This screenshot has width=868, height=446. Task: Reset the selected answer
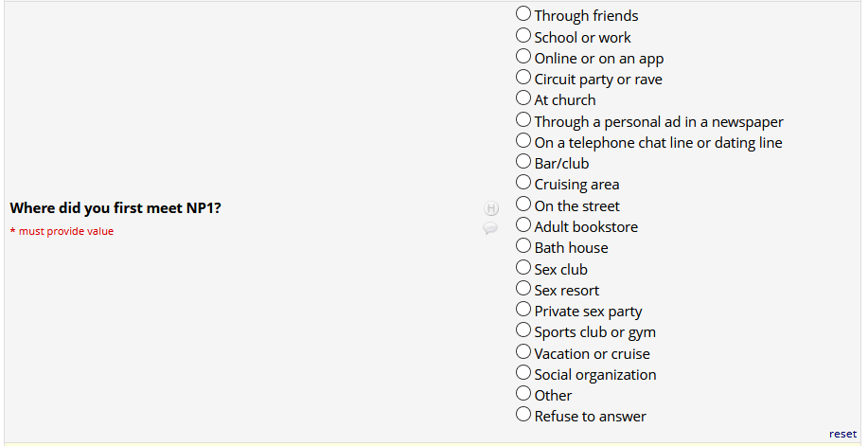click(x=842, y=434)
